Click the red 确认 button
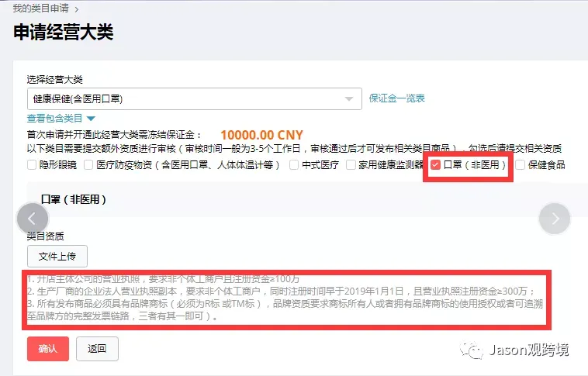Screen dimensions: 588x376 coord(48,349)
